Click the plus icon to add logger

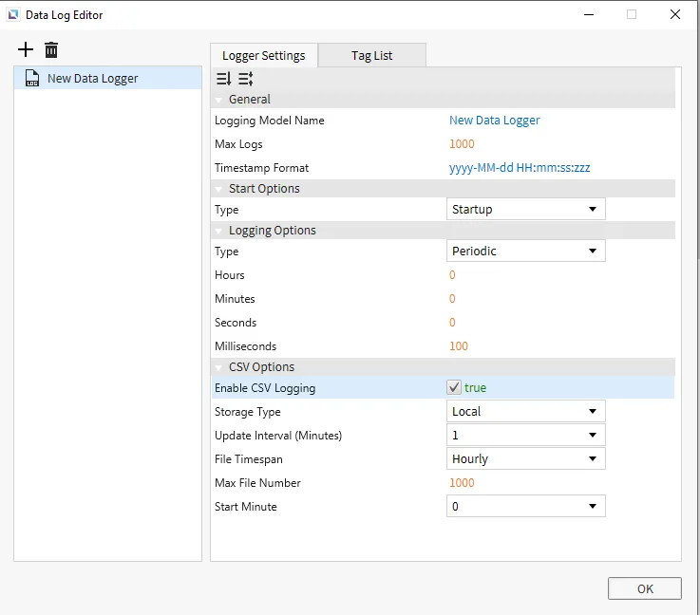(26, 49)
